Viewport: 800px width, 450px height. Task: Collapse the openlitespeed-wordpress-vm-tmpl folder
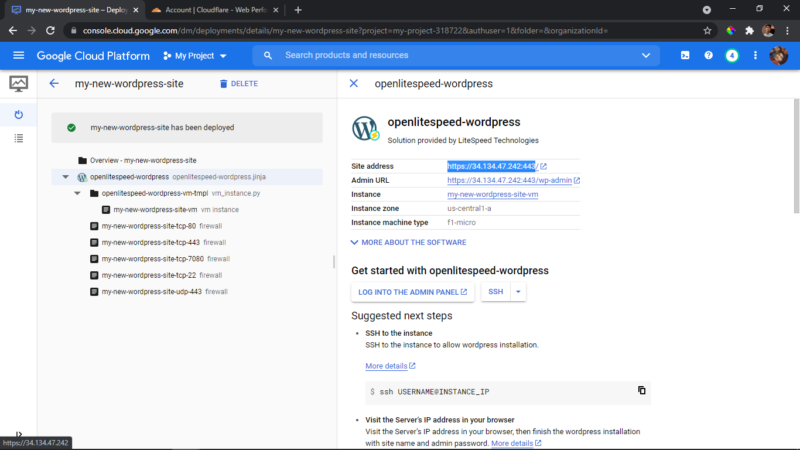pos(77,193)
